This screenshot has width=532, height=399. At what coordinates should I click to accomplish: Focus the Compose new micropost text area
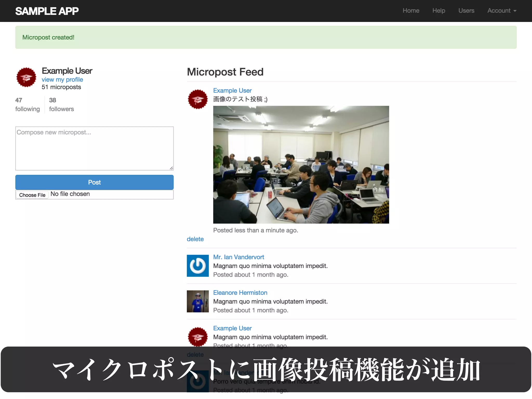[94, 148]
